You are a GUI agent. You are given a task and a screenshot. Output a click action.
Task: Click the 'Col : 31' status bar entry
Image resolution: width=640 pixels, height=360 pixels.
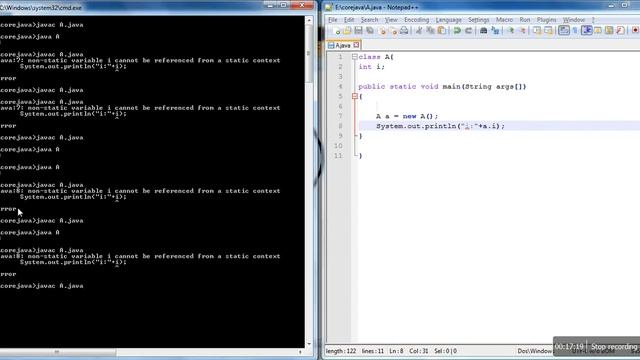coord(418,351)
